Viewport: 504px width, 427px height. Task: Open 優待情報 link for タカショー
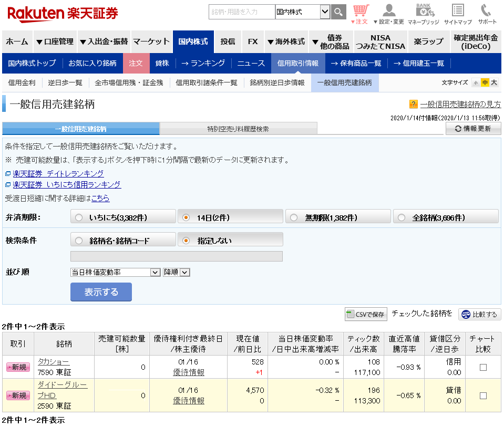click(x=189, y=372)
